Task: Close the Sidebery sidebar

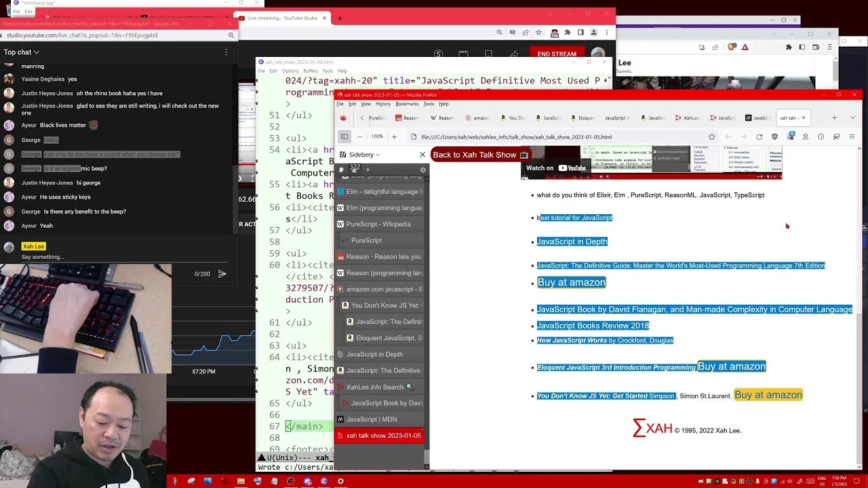Action: pos(422,155)
